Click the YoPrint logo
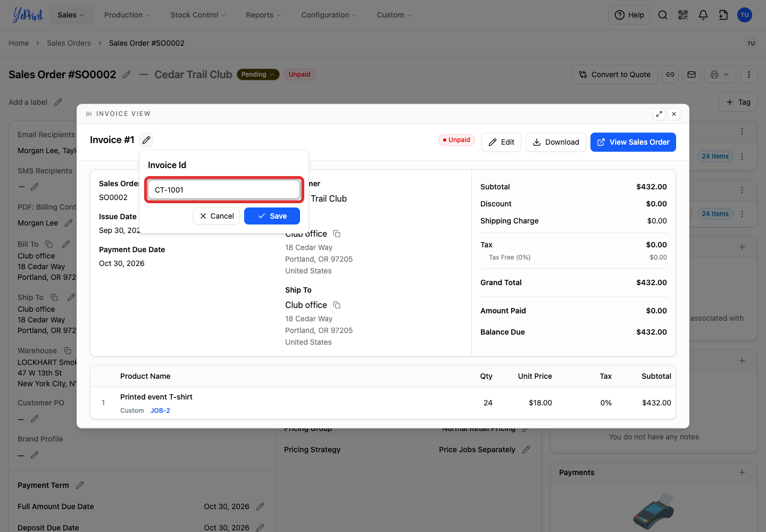The image size is (766, 532). click(x=28, y=15)
